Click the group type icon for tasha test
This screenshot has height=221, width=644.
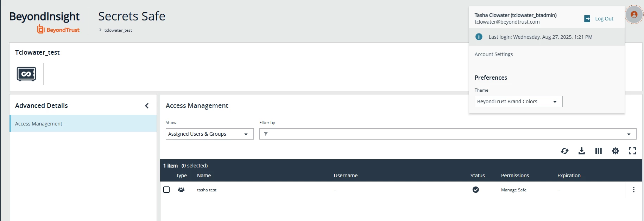click(181, 190)
